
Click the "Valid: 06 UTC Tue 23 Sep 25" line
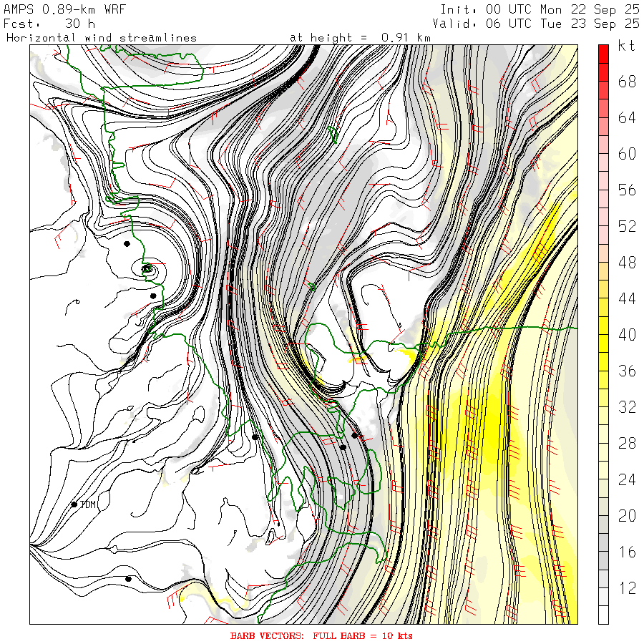coord(535,24)
